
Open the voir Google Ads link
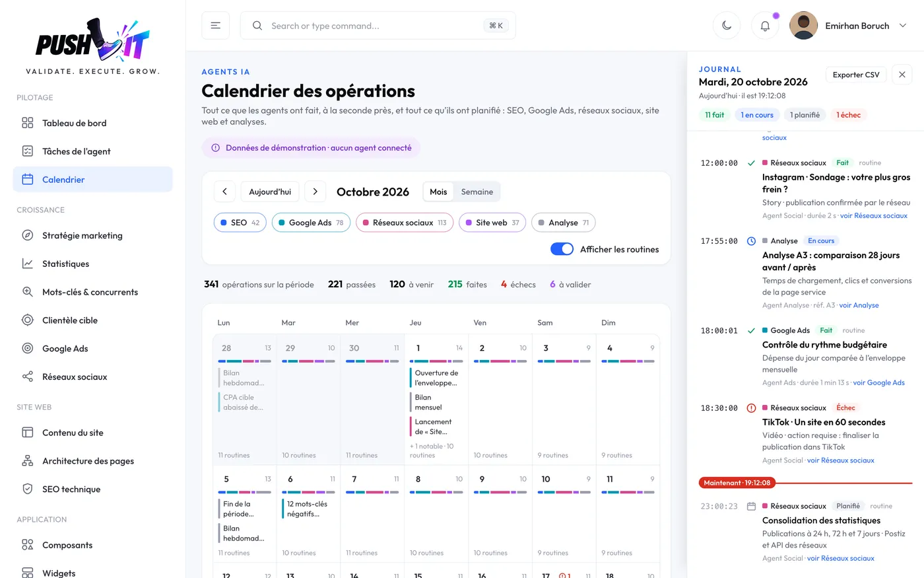point(878,382)
